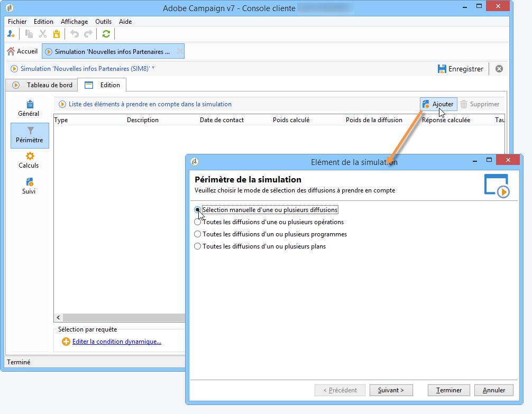
Task: Go to Accueil home page
Action: coord(22,51)
